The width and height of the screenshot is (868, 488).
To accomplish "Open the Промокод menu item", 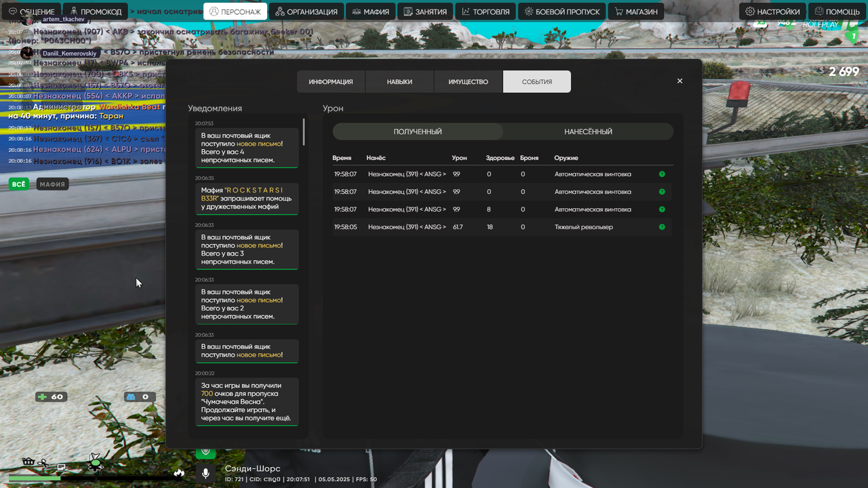I will click(96, 12).
